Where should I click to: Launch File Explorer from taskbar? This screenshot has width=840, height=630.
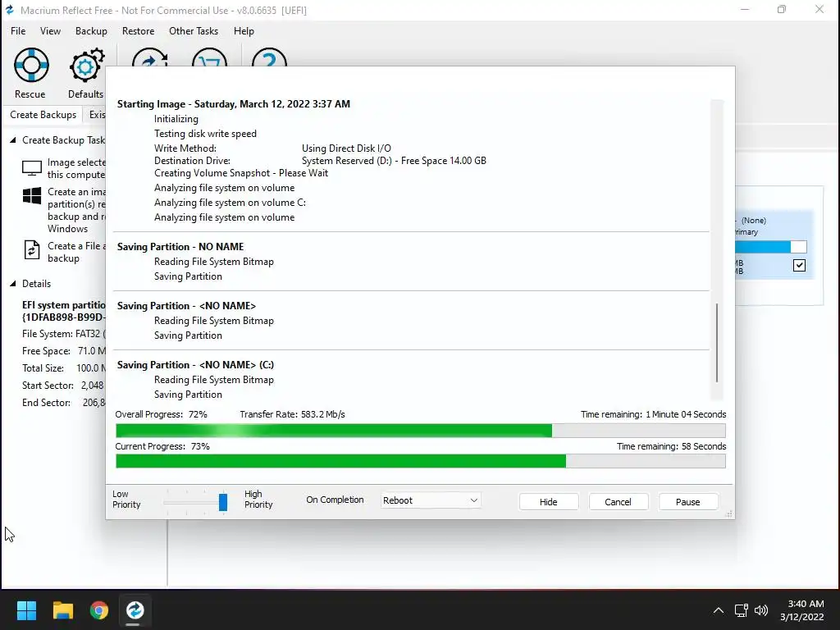(62, 610)
